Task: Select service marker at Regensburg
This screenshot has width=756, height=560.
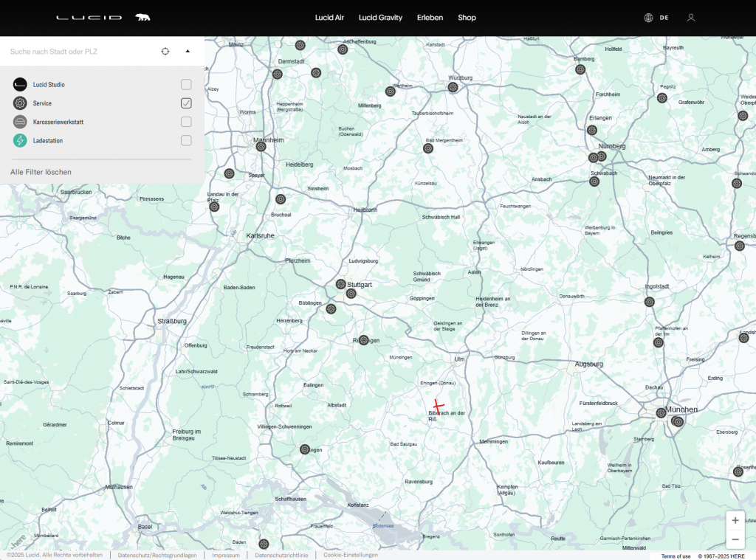Action: pyautogui.click(x=740, y=246)
